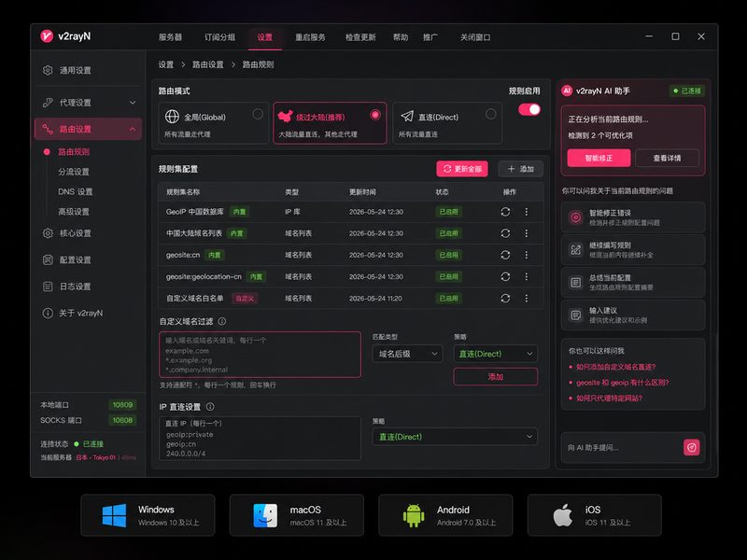Open DNS 设置 in the sidebar

(76, 192)
